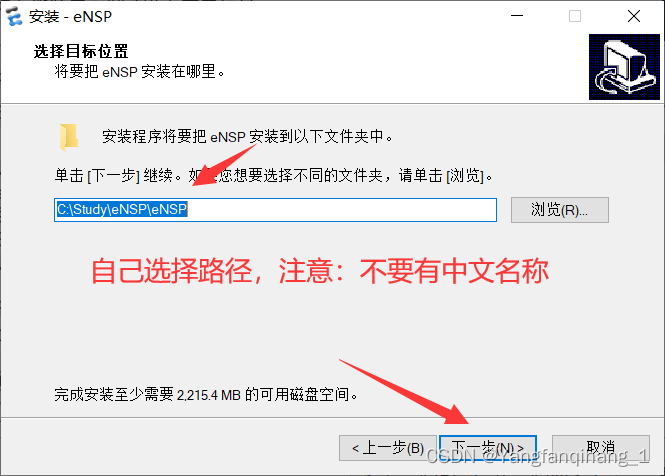Screen dimensions: 665x476
Task: Open folder browser with 浏览(R)... button
Action: coord(559,210)
